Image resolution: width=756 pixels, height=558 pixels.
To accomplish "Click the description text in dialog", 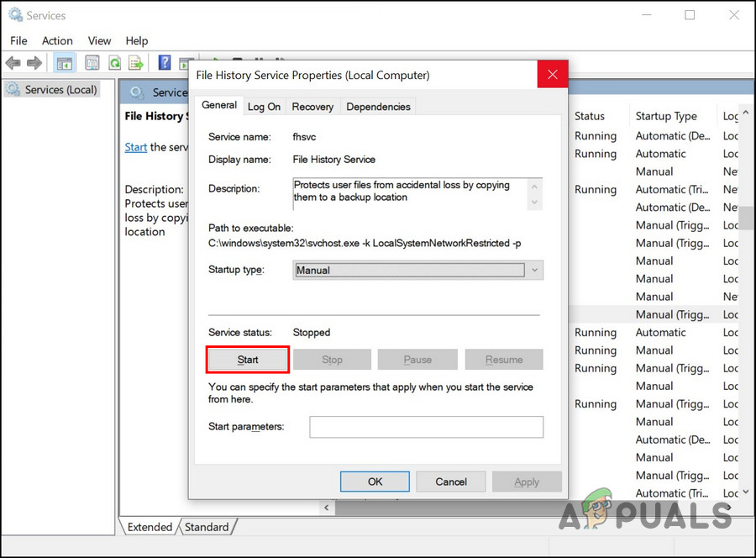I will 402,191.
